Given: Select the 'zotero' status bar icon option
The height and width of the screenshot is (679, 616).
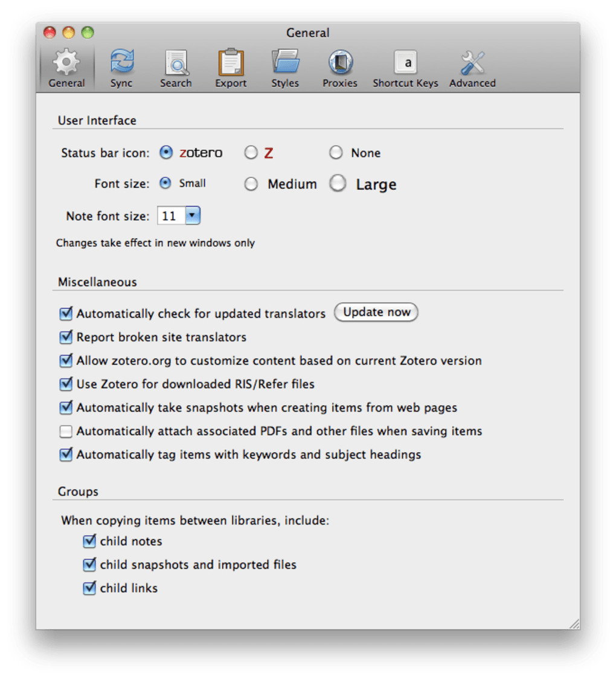Looking at the screenshot, I should [166, 153].
